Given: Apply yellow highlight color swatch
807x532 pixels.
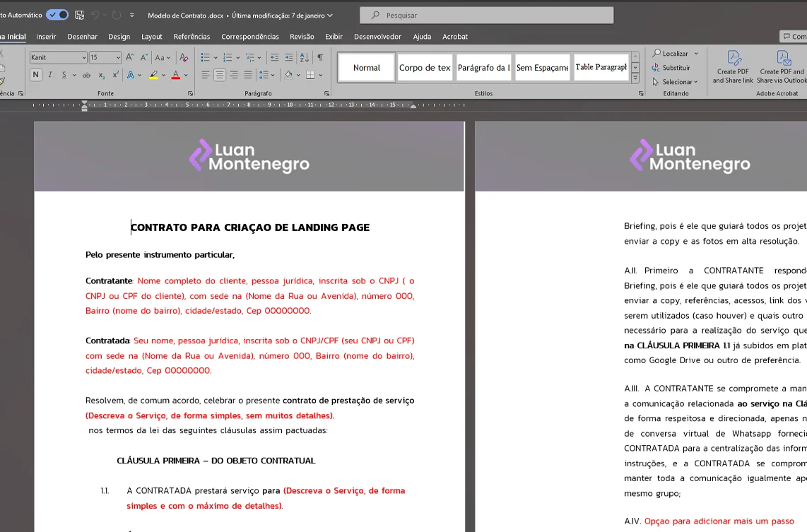Looking at the screenshot, I should click(x=153, y=75).
